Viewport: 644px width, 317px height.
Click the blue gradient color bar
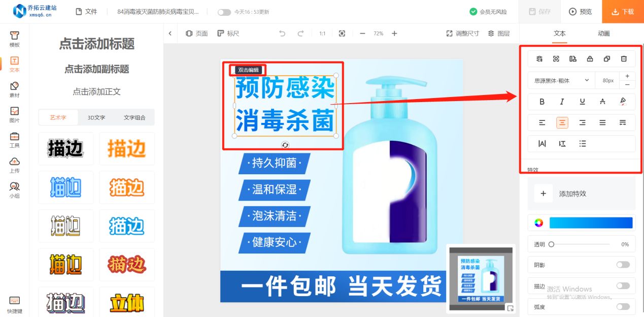tap(590, 223)
